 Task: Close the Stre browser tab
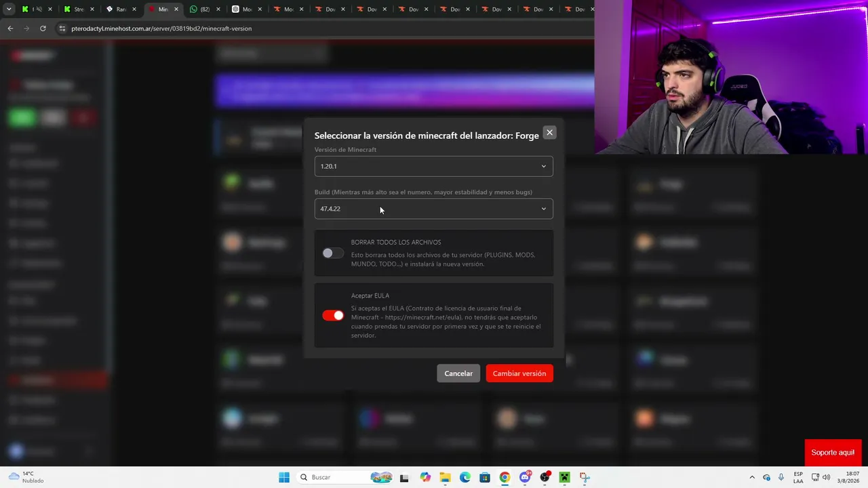(x=92, y=9)
